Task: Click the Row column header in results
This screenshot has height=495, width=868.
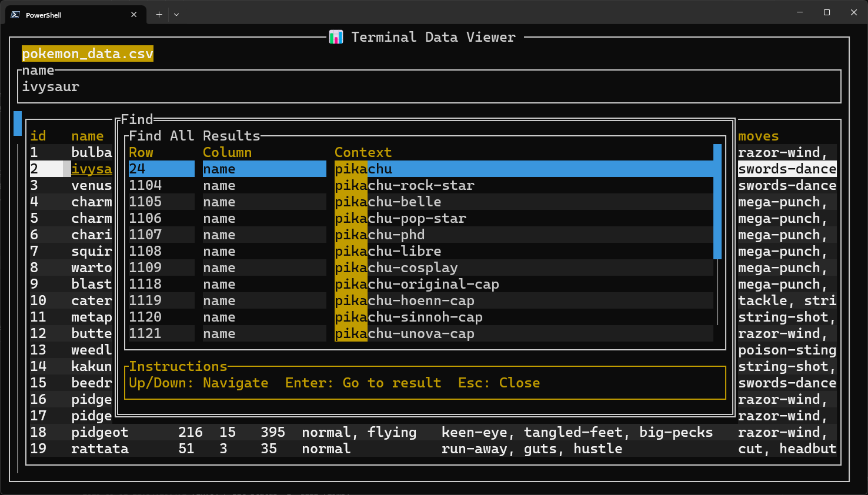Action: pyautogui.click(x=141, y=152)
